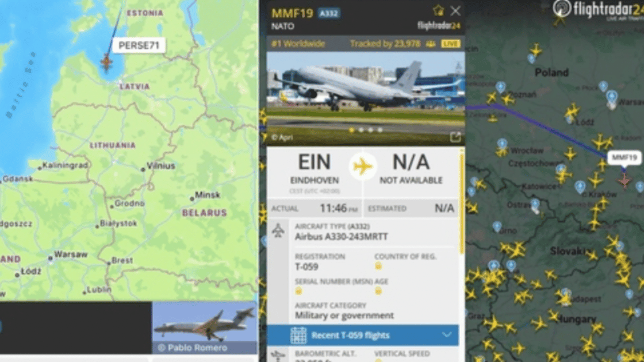Select the red MMF19 aircraft marker near Kraków
Image resolution: width=644 pixels, height=362 pixels.
624,179
